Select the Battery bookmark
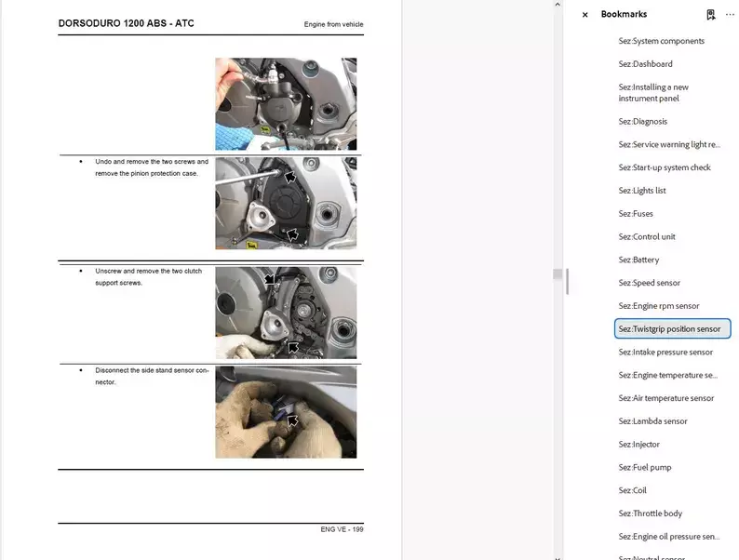Screen dimensions: 739x560 pos(638,260)
